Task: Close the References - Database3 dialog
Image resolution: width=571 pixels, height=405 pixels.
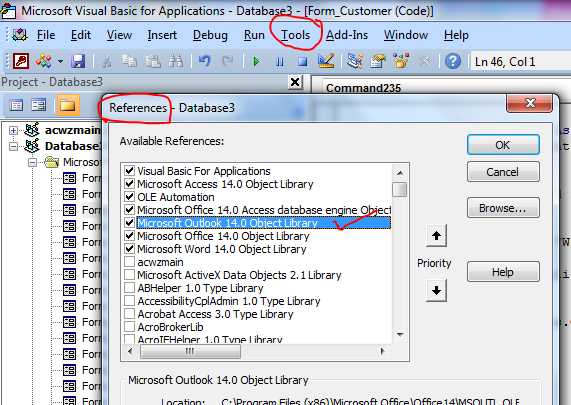Action: click(x=530, y=103)
